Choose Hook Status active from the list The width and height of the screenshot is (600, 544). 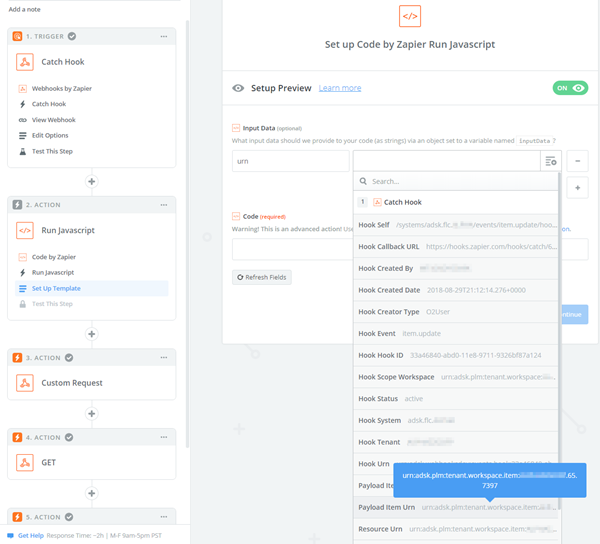[x=456, y=399]
